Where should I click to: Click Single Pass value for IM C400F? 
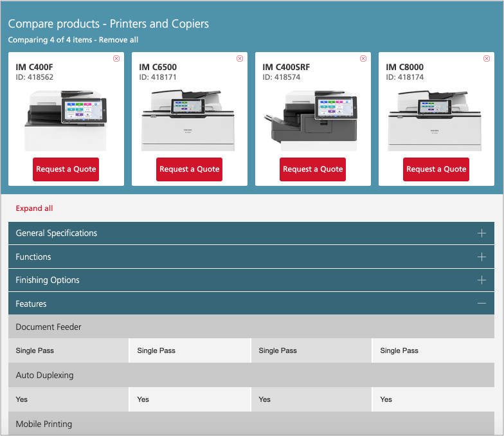[35, 350]
